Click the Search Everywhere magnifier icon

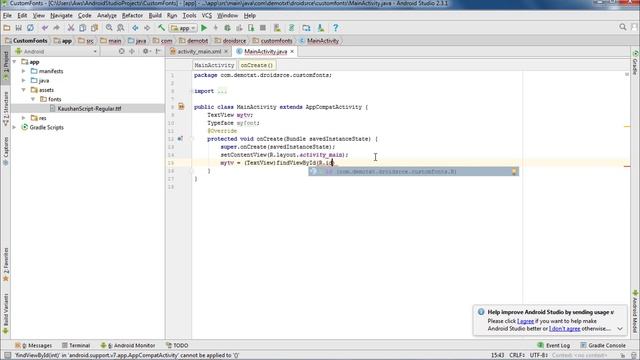coord(623,27)
